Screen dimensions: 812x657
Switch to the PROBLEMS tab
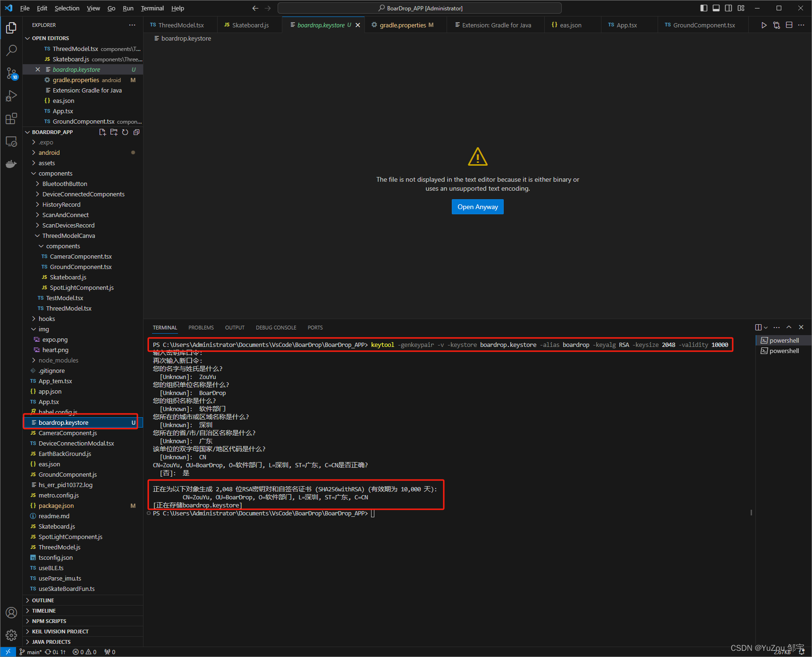[x=201, y=327]
